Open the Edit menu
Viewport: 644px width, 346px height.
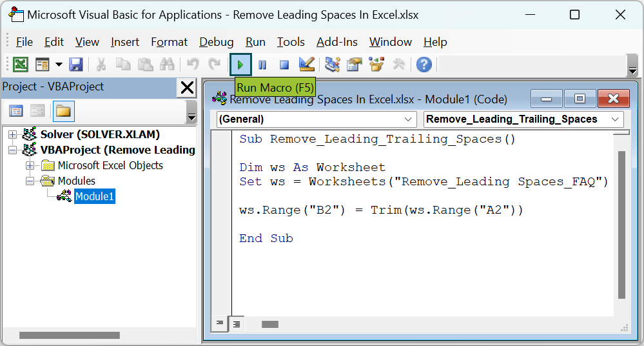pos(54,42)
